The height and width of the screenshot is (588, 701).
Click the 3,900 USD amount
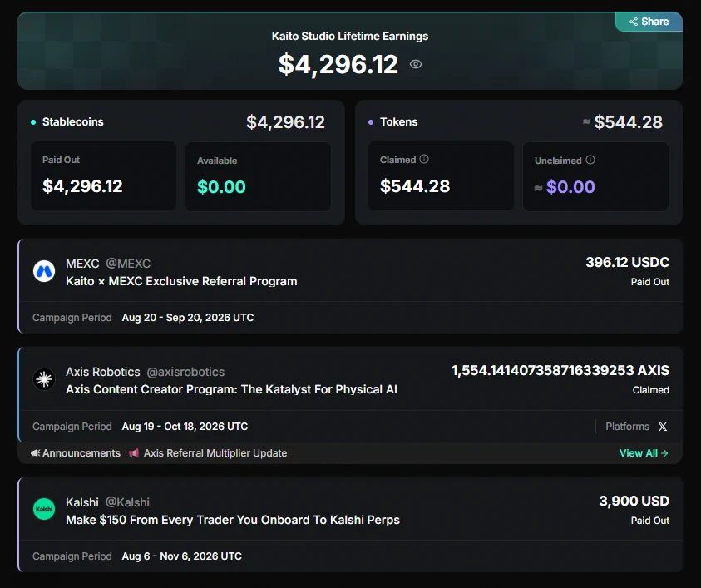[x=634, y=502]
